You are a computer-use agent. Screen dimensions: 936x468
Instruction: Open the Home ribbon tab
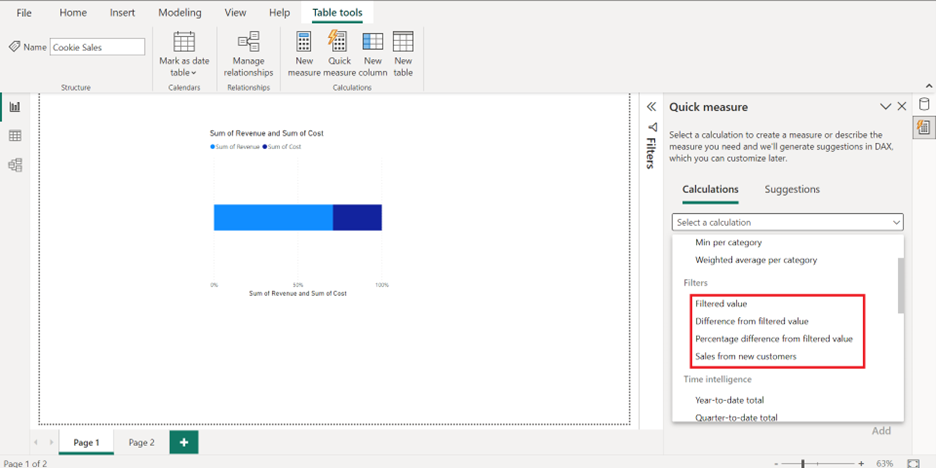[x=73, y=13]
